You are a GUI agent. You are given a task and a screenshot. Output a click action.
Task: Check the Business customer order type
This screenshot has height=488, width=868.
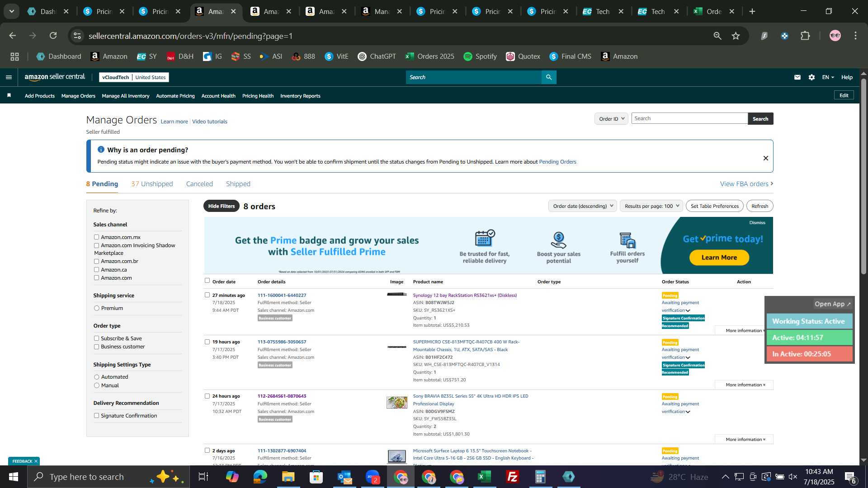pyautogui.click(x=96, y=347)
